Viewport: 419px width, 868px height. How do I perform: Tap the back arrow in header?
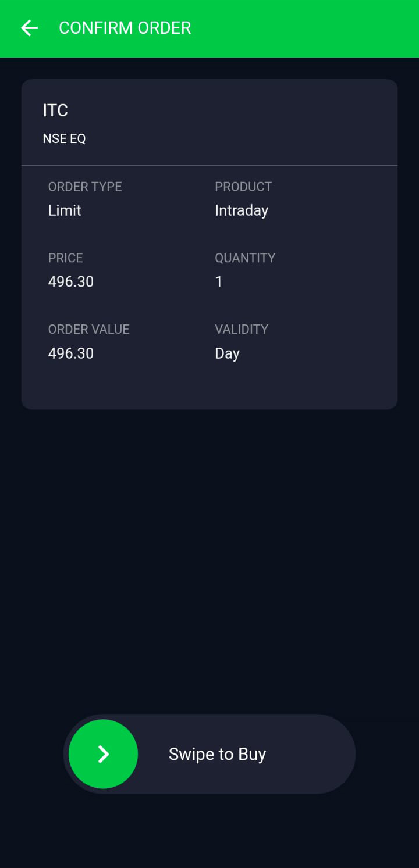(x=29, y=28)
